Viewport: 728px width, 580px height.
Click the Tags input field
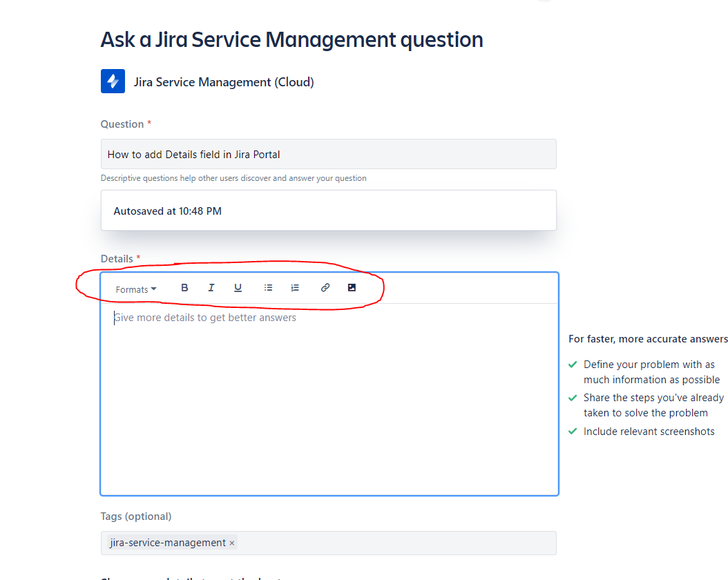point(328,543)
